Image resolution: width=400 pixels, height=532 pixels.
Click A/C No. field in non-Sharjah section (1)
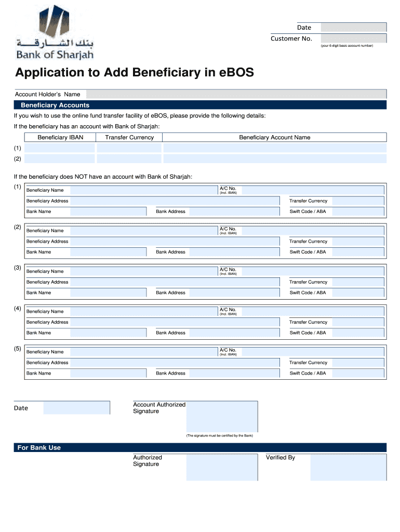313,190
